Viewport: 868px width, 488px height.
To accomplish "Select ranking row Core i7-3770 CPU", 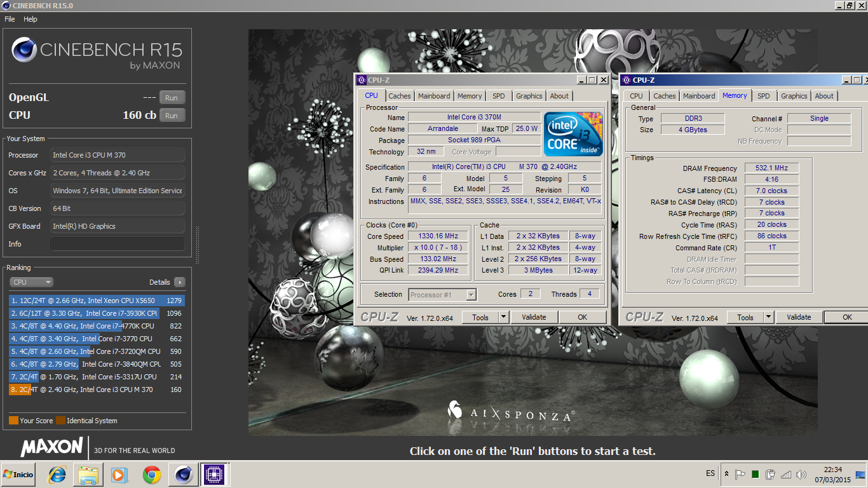I will coord(97,339).
